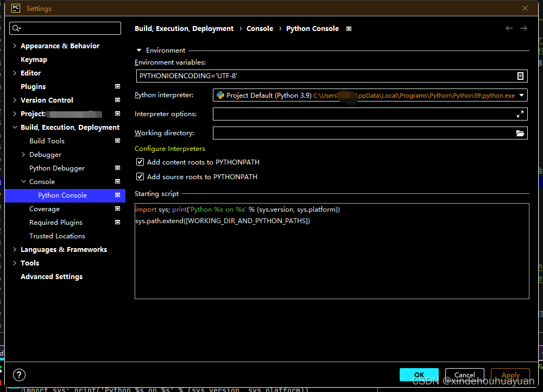Screen dimensions: 543x392
Task: Click the Console breadcrumb
Action: point(260,28)
